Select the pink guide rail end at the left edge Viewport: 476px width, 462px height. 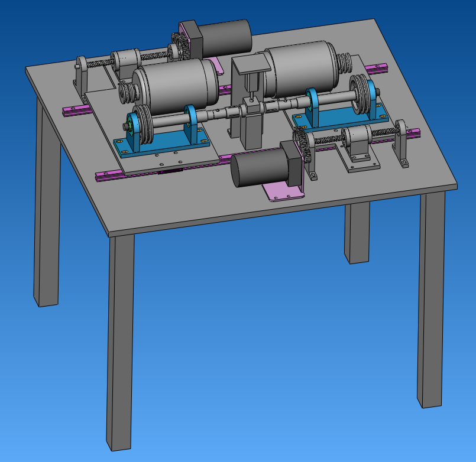[x=76, y=110]
